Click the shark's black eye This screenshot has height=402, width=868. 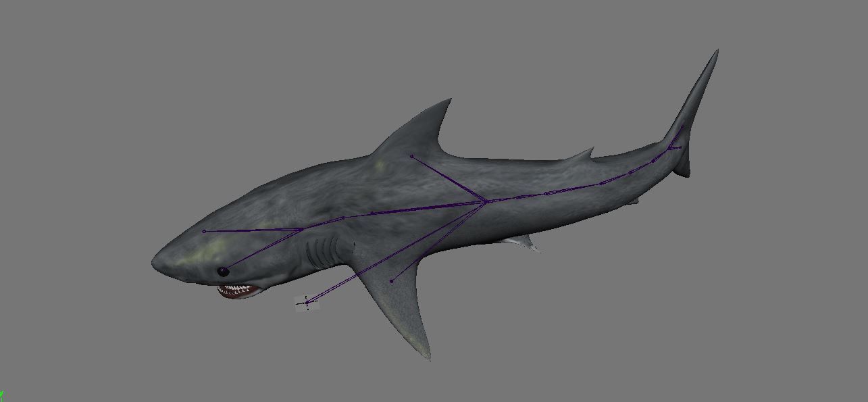click(x=223, y=272)
